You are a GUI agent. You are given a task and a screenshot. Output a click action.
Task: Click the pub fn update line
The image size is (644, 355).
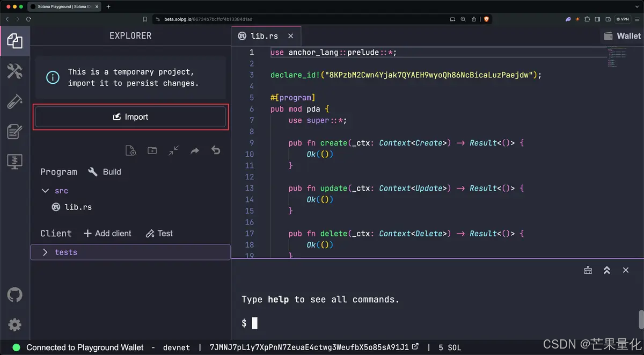406,188
